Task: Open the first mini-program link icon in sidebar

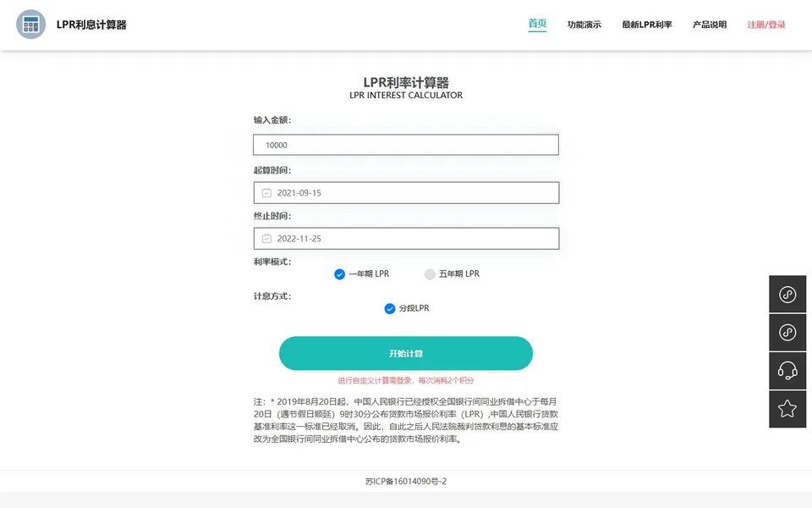Action: (x=787, y=294)
